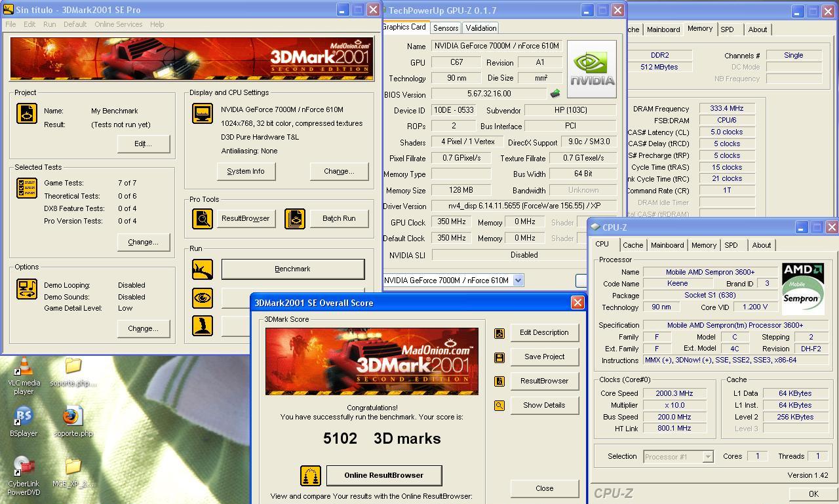
Task: Click the Benchmark button
Action: point(292,269)
